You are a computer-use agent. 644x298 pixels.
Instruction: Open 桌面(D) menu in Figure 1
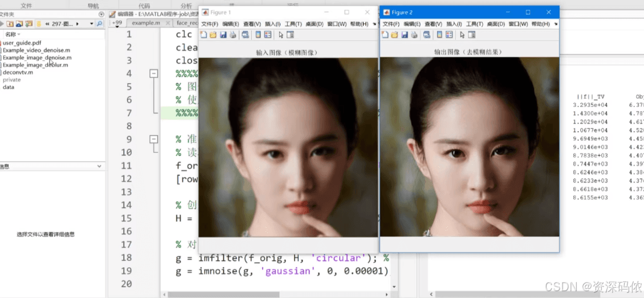click(x=314, y=25)
